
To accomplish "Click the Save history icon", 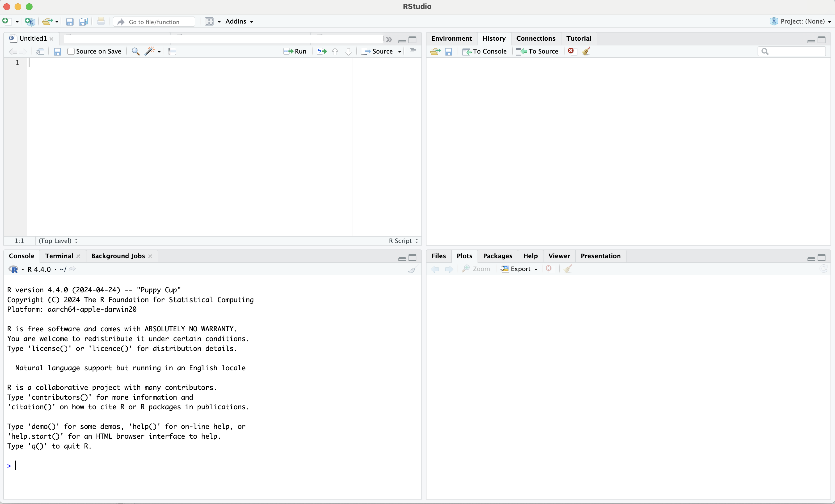I will (x=449, y=52).
